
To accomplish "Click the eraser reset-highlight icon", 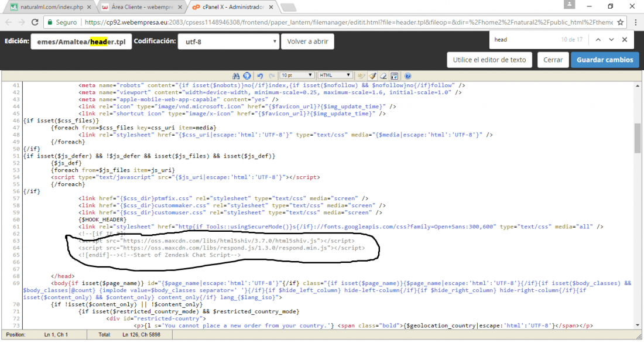I will pos(383,76).
